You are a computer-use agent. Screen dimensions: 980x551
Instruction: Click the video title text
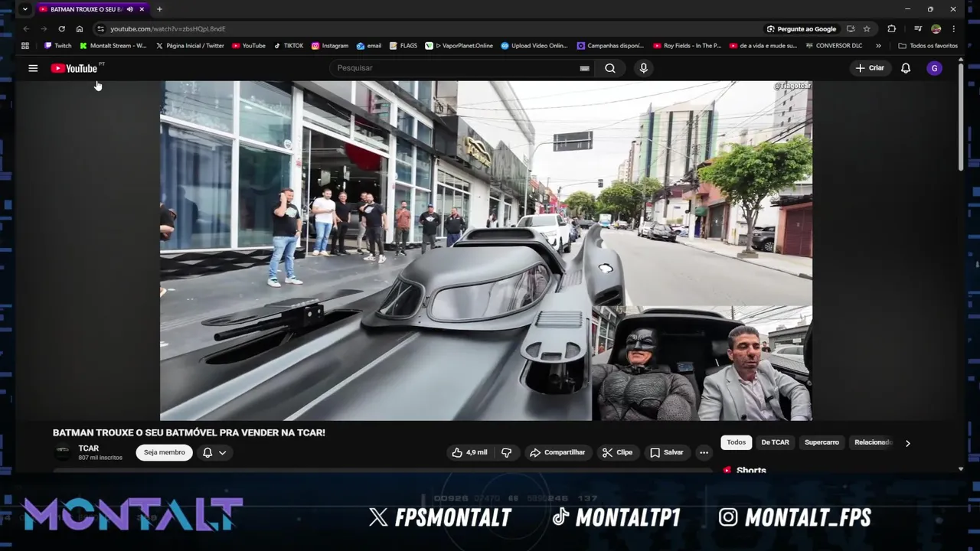pyautogui.click(x=189, y=433)
